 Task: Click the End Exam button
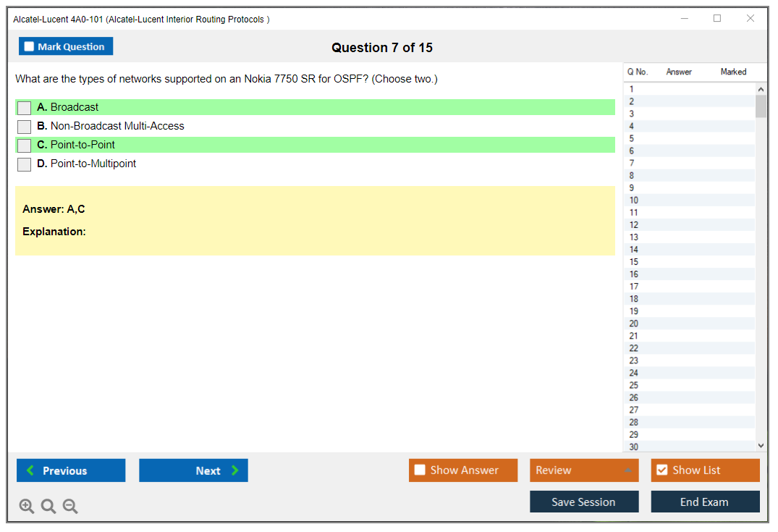pos(705,502)
